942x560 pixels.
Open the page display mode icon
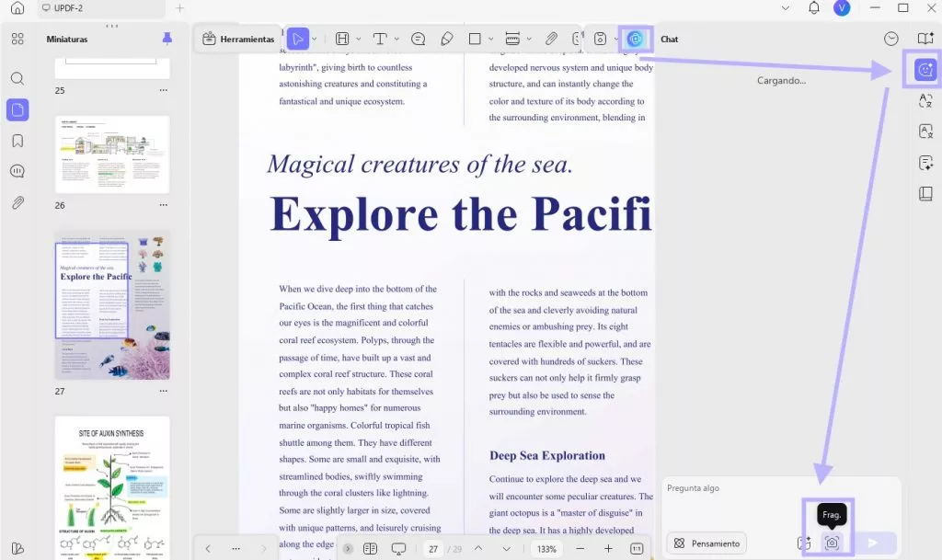click(x=370, y=549)
